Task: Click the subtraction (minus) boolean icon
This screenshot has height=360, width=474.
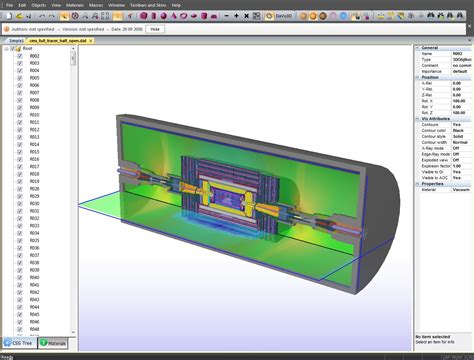Action: click(226, 16)
